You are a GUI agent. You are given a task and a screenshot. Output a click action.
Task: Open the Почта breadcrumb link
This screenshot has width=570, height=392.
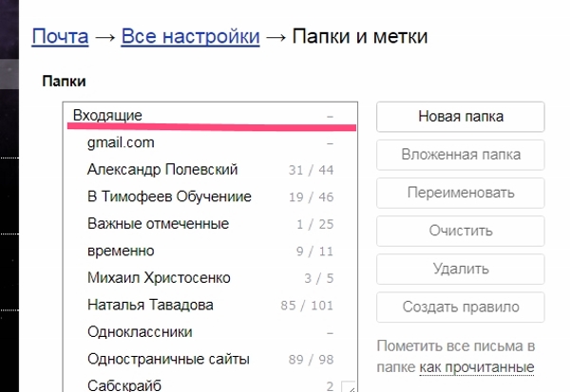pyautogui.click(x=60, y=36)
